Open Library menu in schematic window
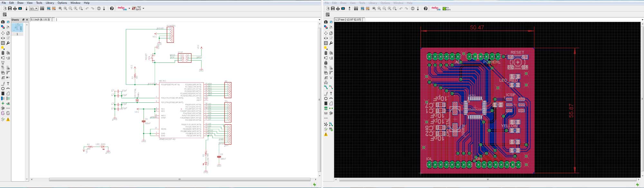Image resolution: width=644 pixels, height=188 pixels. point(50,3)
